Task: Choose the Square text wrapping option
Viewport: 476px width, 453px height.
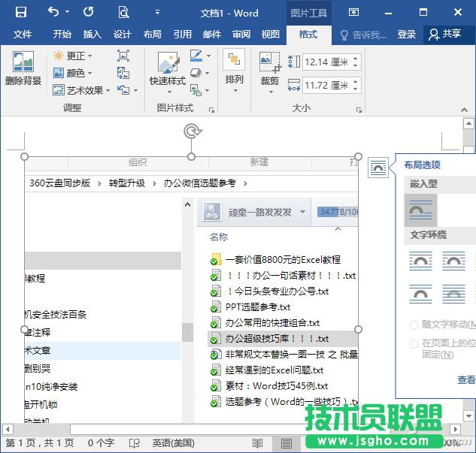Action: (x=420, y=261)
